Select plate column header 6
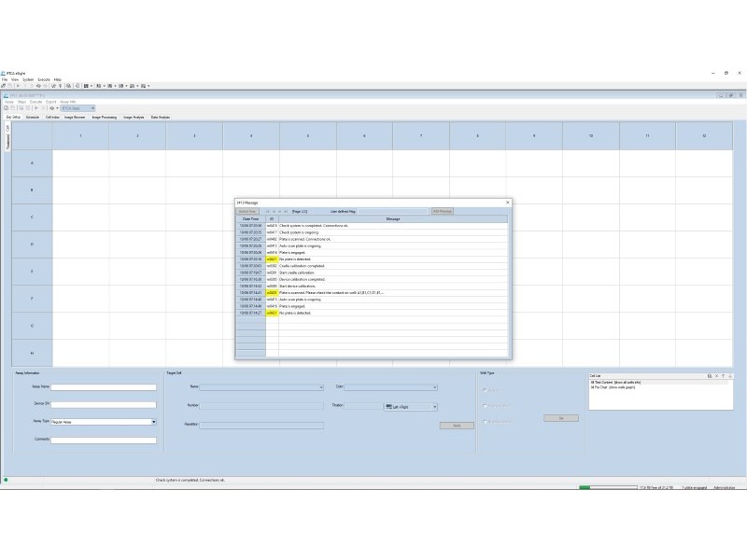Image resolution: width=747 pixels, height=560 pixels. 364,136
